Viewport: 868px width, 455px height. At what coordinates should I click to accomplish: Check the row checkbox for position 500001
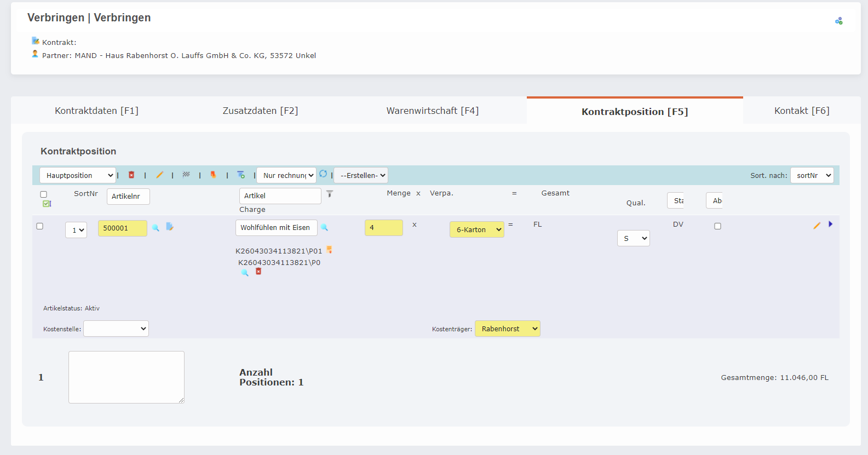pos(39,226)
